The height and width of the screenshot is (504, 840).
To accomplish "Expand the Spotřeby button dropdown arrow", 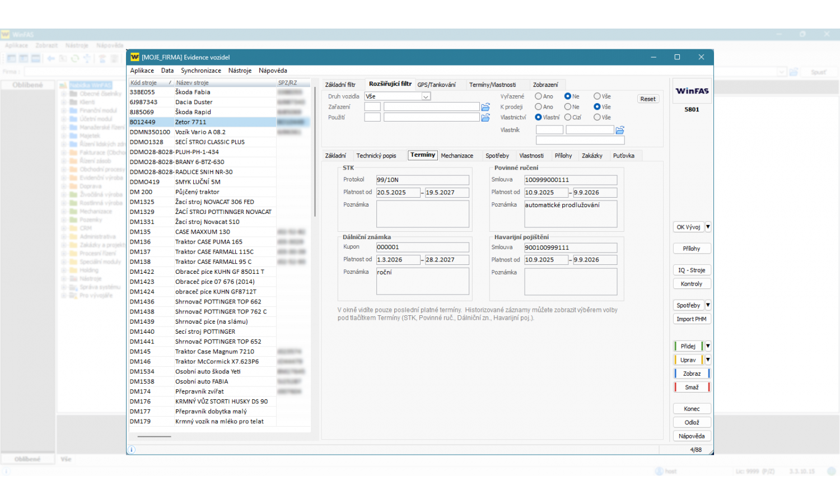I will point(708,305).
